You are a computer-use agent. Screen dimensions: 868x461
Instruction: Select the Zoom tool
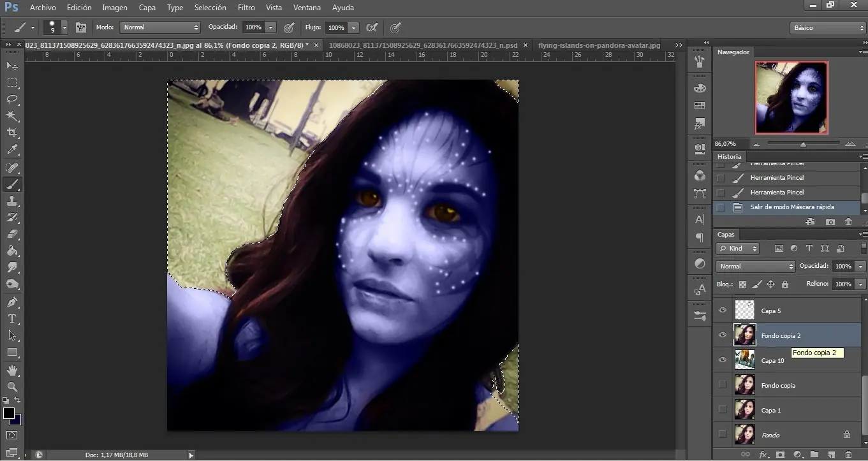click(12, 386)
